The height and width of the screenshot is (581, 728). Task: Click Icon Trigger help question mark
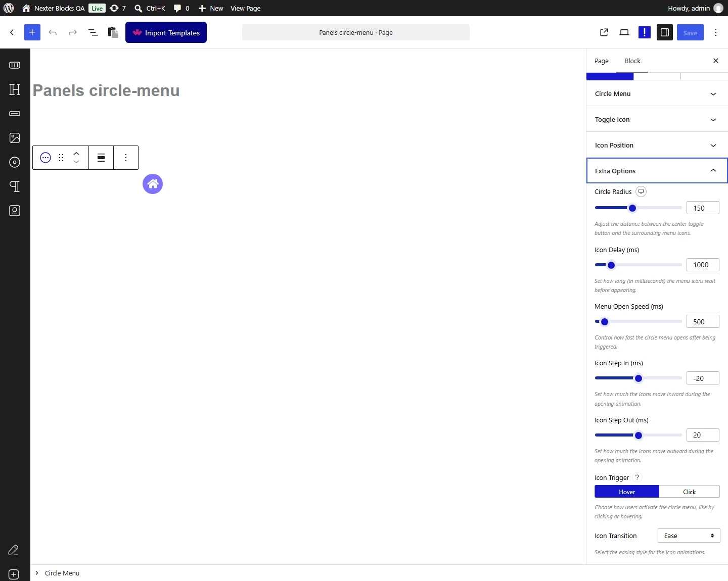[x=638, y=477]
